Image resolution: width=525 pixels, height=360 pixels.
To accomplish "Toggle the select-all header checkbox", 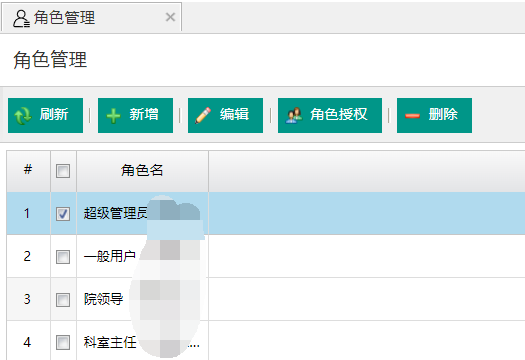I will pos(63,171).
